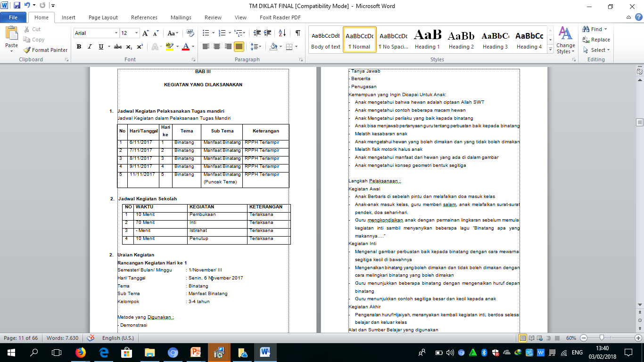Save the document from Quick Access Toolbar
The image size is (644, 362).
[x=17, y=6]
